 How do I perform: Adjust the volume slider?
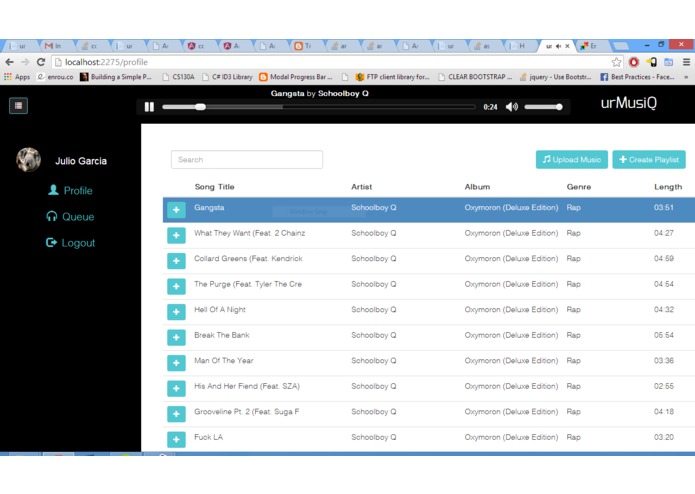coord(543,107)
